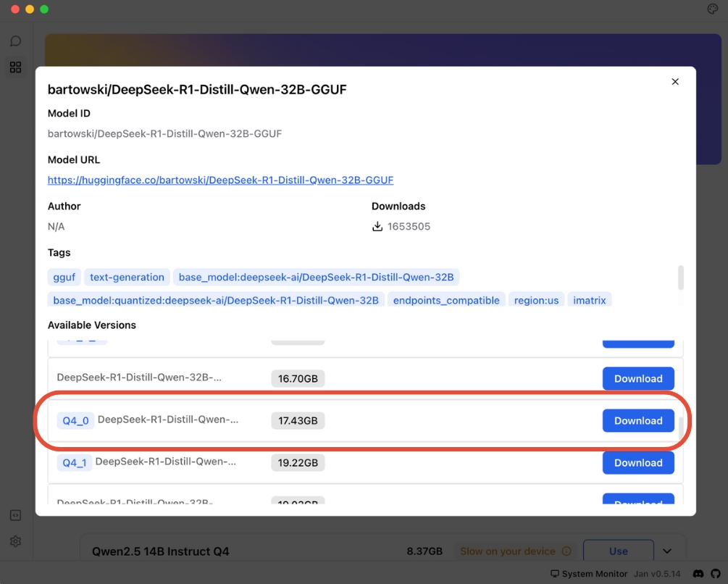The image size is (728, 584).
Task: Download the Q4_0 17.43GB version
Action: tap(638, 421)
